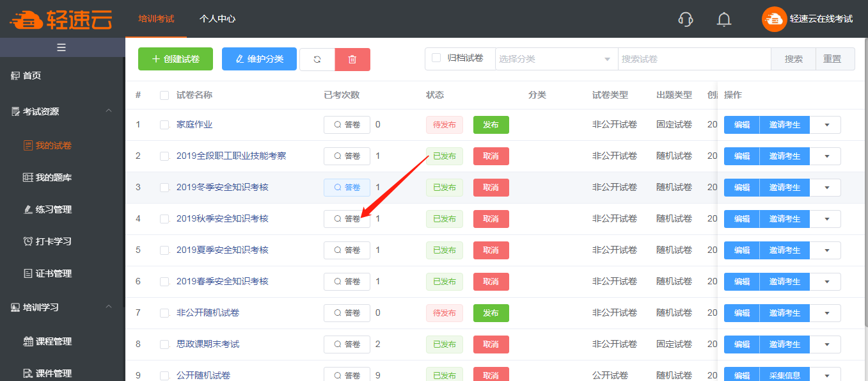Toggle select-all checkbox in table header
The image size is (868, 381).
tap(164, 95)
